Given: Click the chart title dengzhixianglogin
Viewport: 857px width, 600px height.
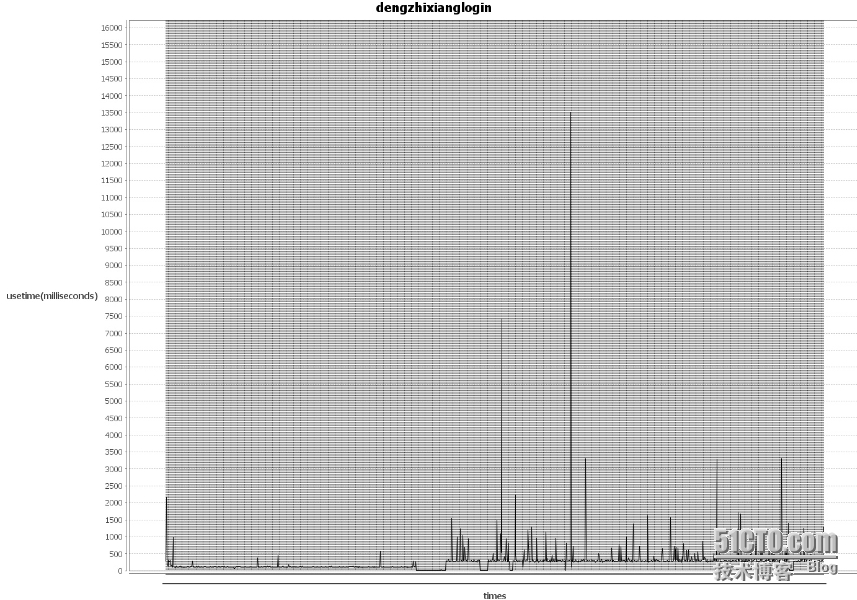Looking at the screenshot, I should click(x=433, y=8).
